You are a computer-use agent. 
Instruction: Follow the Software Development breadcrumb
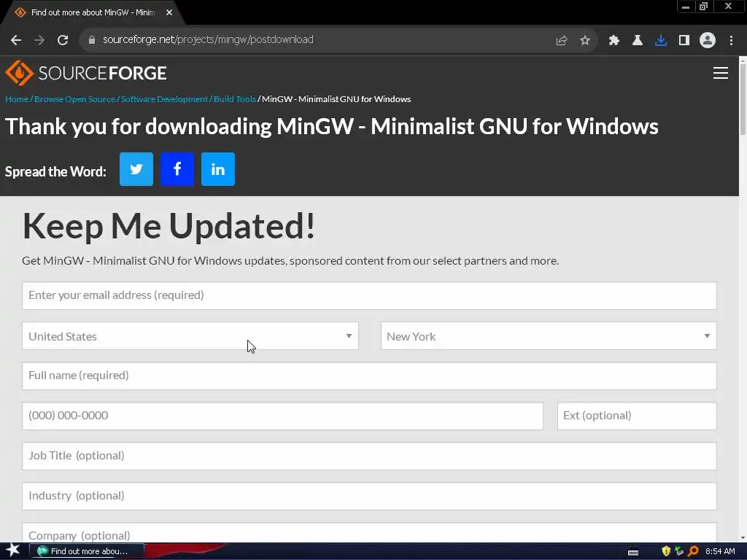click(x=164, y=99)
